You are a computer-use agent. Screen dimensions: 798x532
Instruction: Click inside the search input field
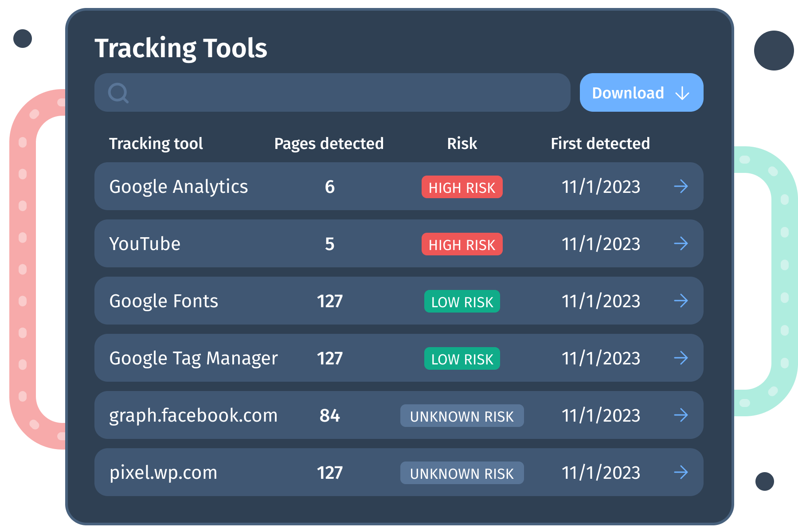tap(310, 92)
